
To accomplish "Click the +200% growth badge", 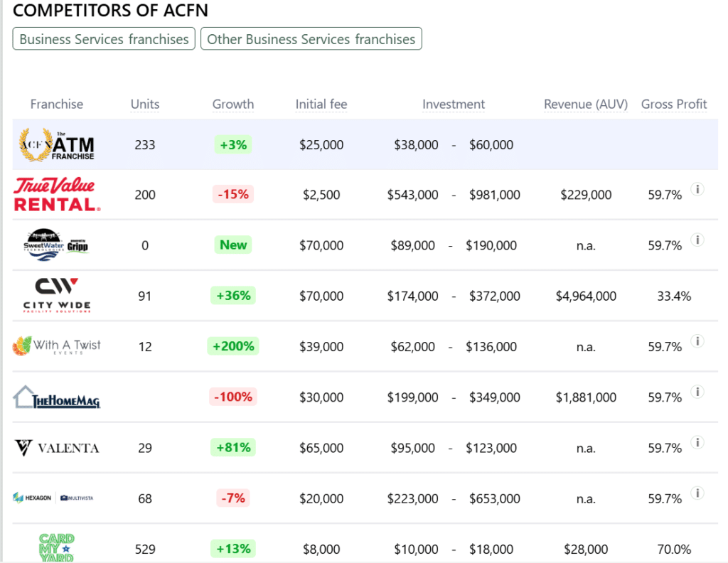I will (x=233, y=345).
